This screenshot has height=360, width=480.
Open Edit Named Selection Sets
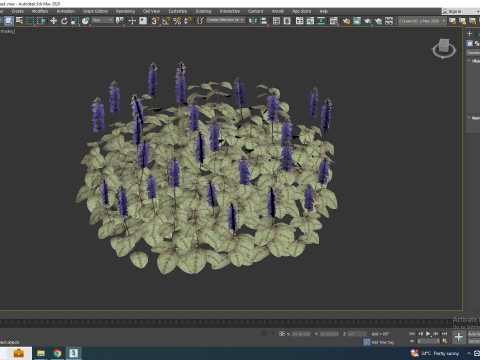(x=200, y=21)
